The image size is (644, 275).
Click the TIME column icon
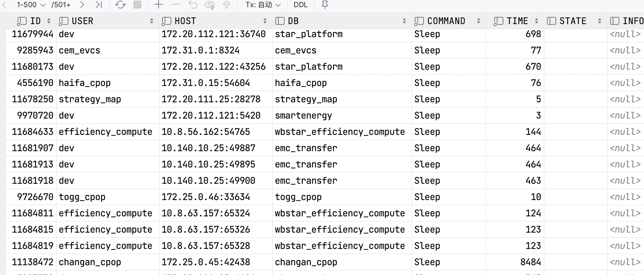(498, 21)
